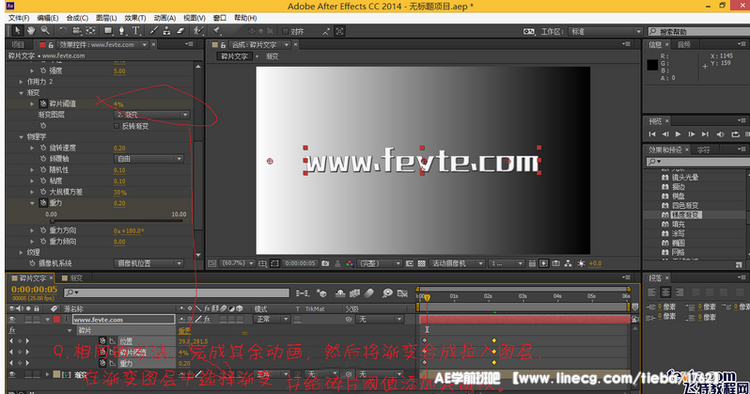Click stopwatch for 碎片阈值 property

(43, 104)
